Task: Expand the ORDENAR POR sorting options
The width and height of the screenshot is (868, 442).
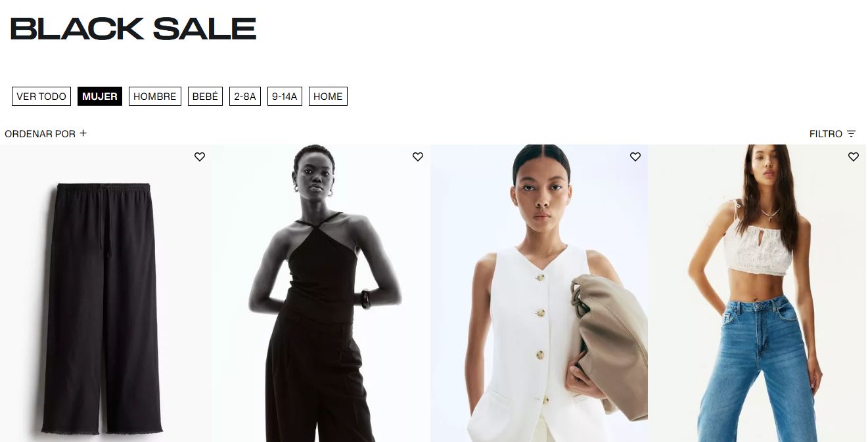Action: tap(45, 134)
